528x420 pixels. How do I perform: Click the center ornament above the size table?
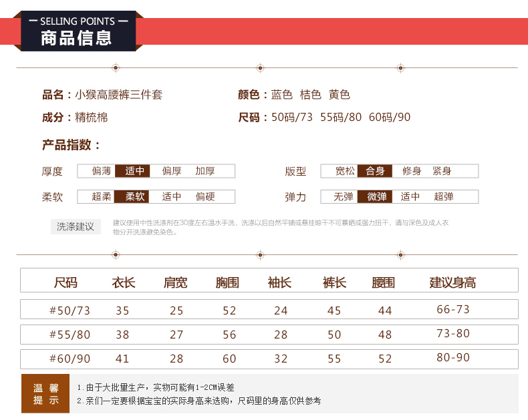pos(260,254)
